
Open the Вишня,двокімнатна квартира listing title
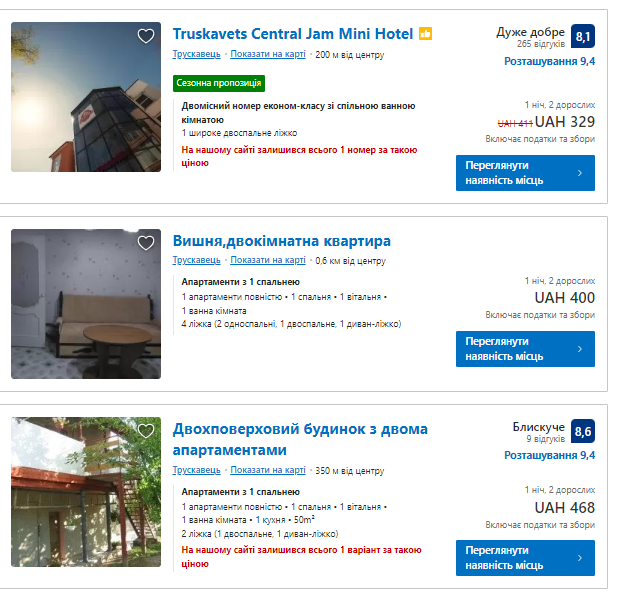[281, 241]
